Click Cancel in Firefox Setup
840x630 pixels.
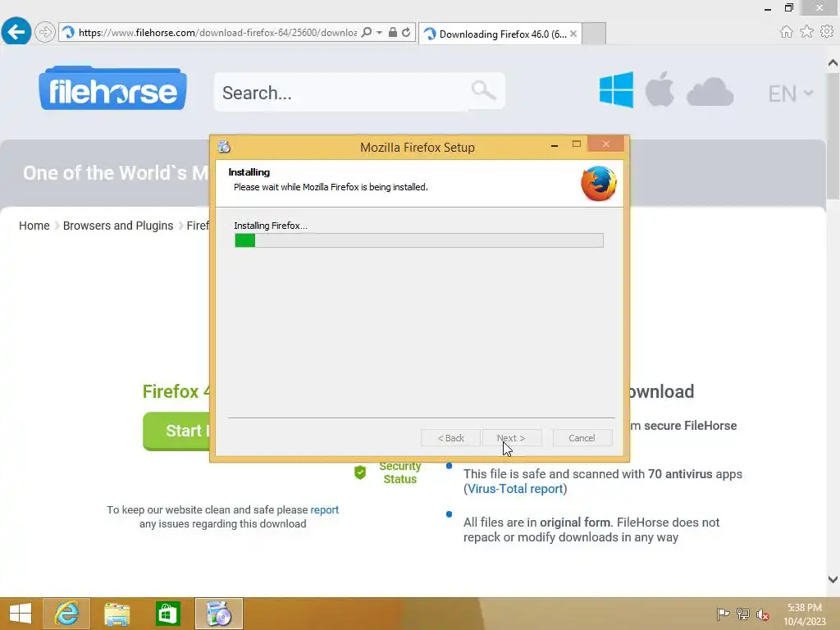582,438
